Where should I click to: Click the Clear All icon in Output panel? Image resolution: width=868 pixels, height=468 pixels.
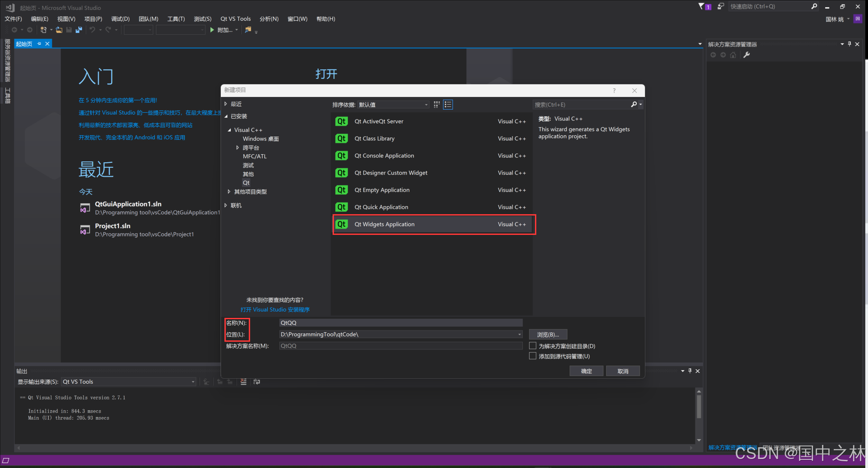coord(243,382)
